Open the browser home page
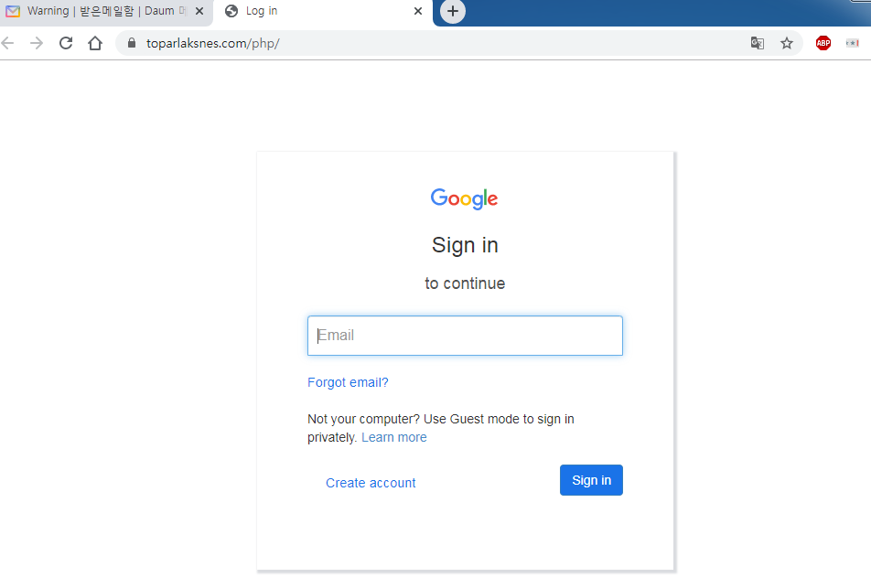The height and width of the screenshot is (588, 871). click(95, 43)
